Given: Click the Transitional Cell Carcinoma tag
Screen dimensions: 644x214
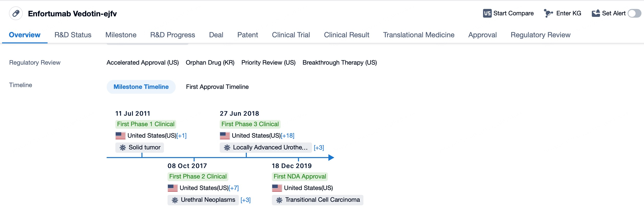Looking at the screenshot, I should click(x=317, y=200).
